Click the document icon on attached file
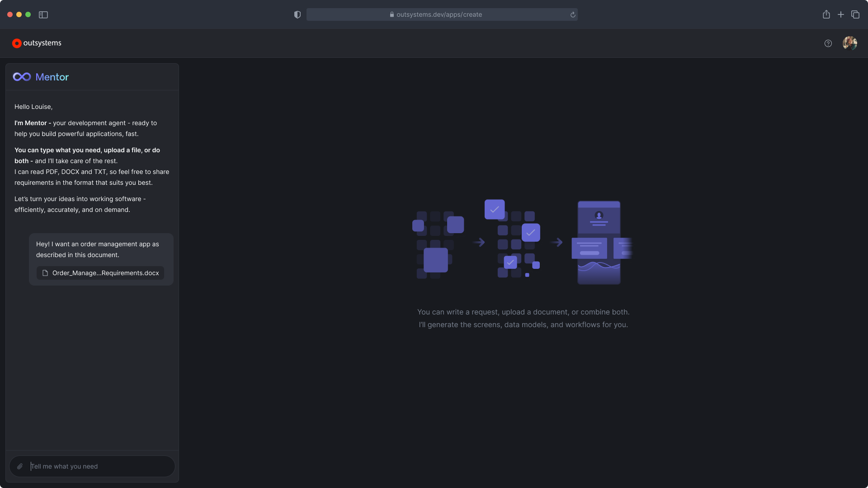868x488 pixels. click(45, 273)
